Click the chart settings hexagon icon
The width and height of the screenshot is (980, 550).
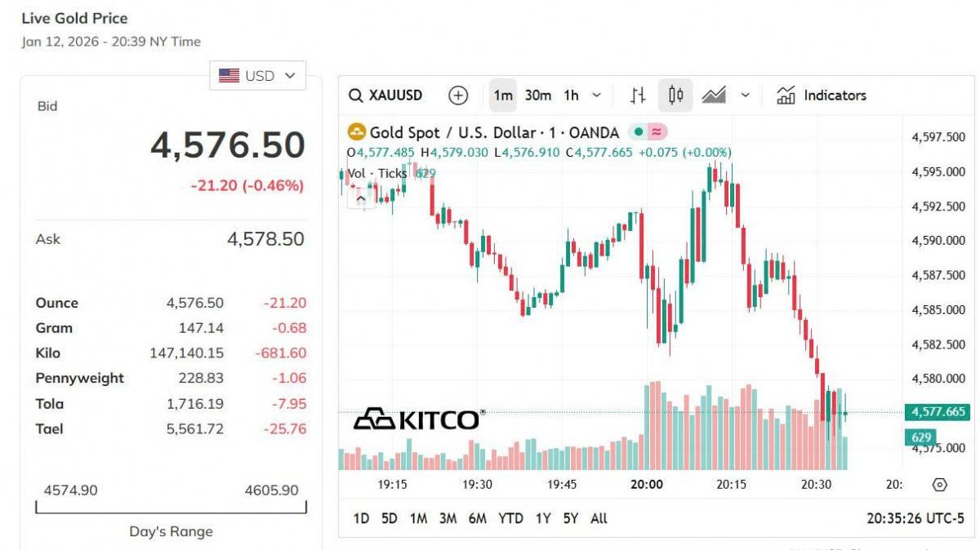pyautogui.click(x=939, y=485)
